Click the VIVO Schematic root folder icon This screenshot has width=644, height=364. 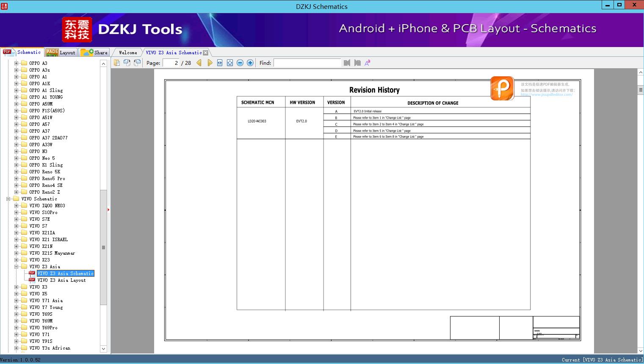pos(16,199)
